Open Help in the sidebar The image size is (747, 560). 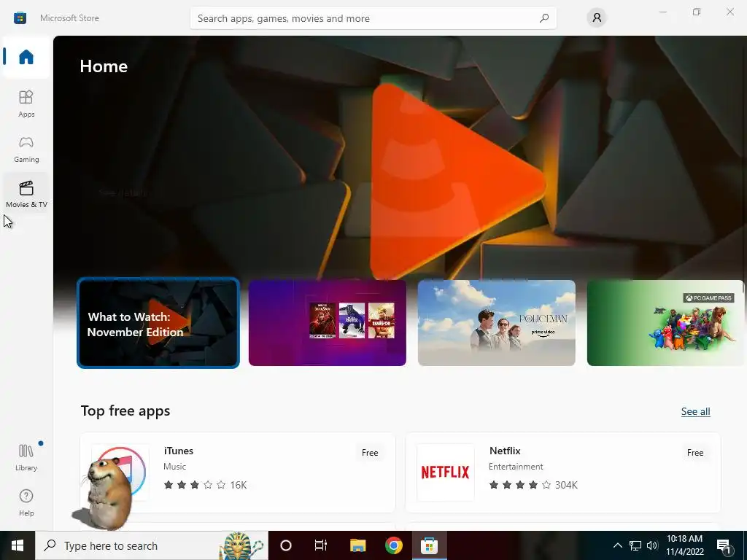26,502
